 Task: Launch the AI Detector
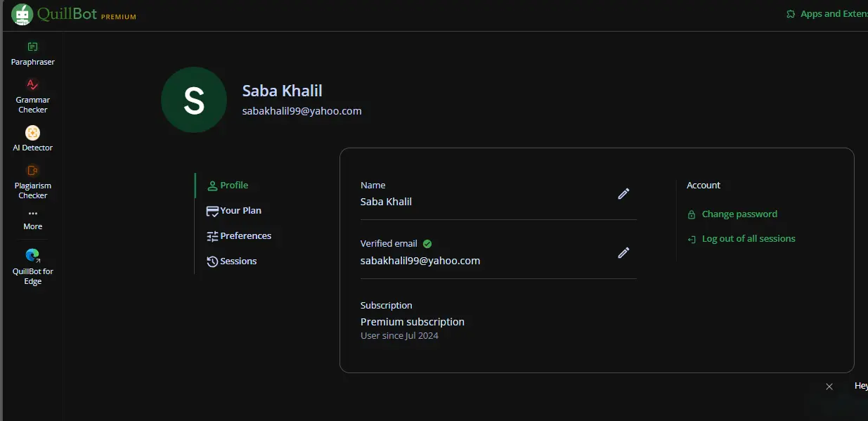click(32, 138)
